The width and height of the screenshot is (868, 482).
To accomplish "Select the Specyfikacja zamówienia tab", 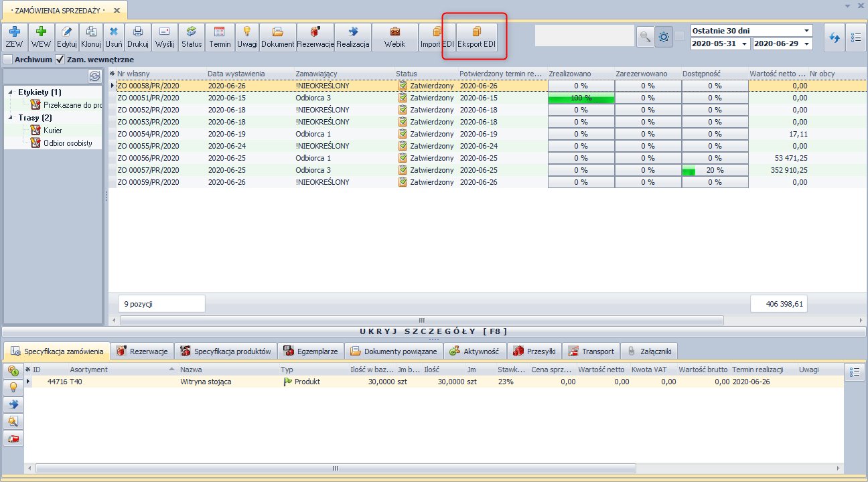I will click(57, 351).
